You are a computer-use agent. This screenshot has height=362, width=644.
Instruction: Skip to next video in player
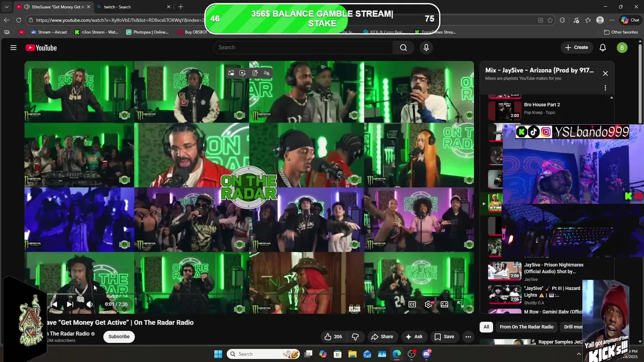tap(70, 304)
